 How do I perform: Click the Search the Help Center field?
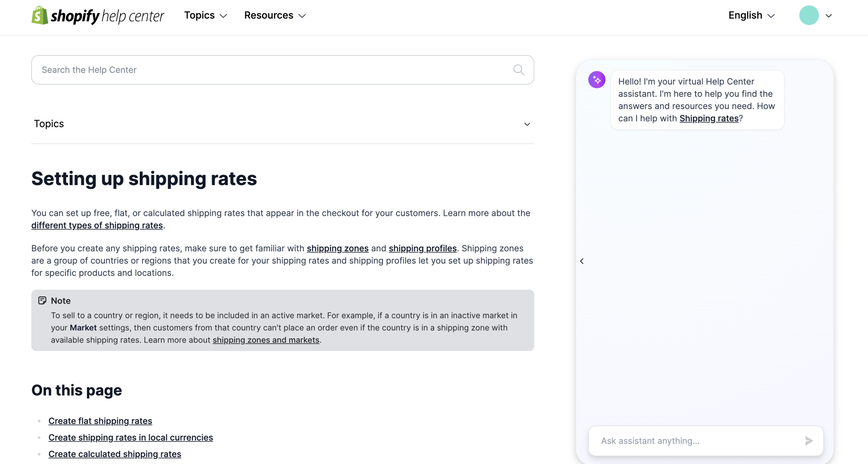(x=269, y=70)
